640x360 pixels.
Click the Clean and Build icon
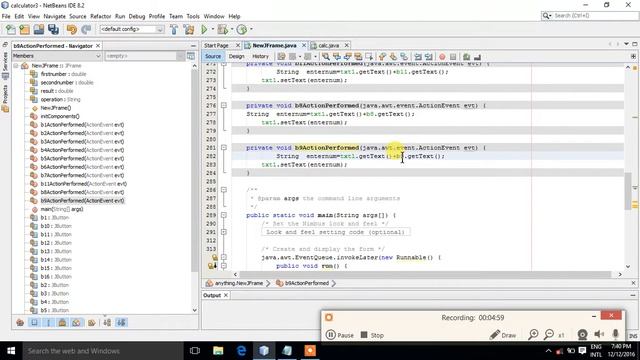pyautogui.click(x=189, y=29)
